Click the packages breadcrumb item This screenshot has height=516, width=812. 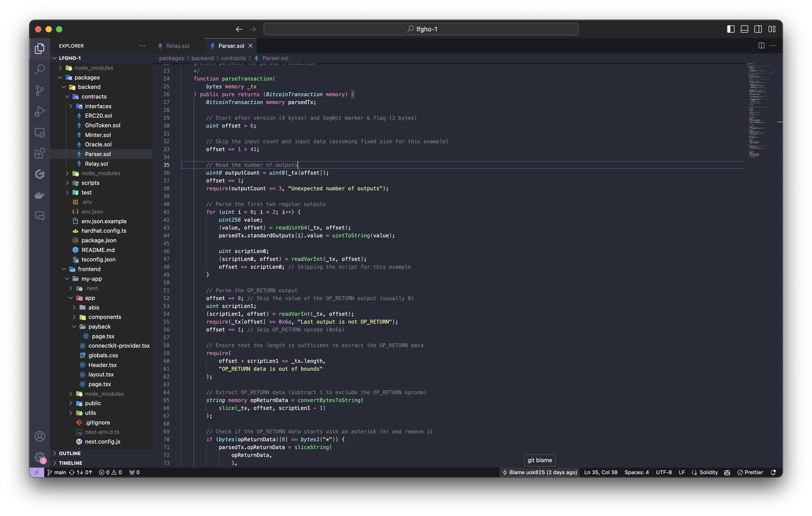[172, 58]
